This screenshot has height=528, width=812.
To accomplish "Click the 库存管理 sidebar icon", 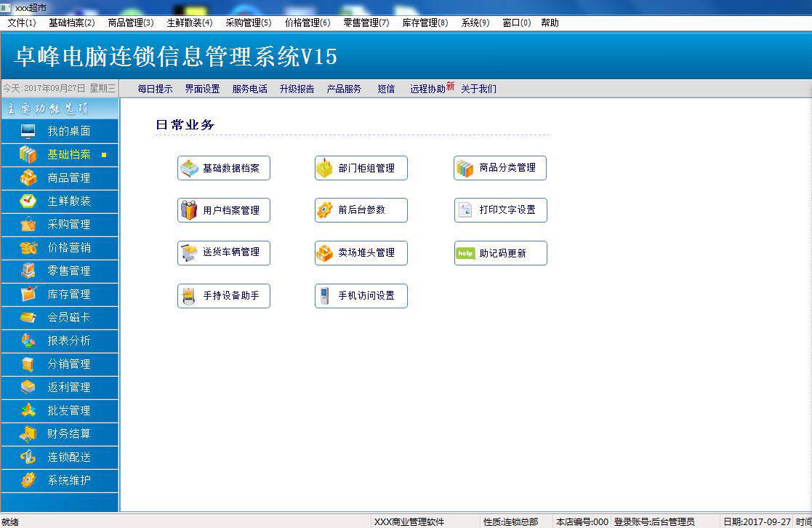I will click(x=28, y=294).
